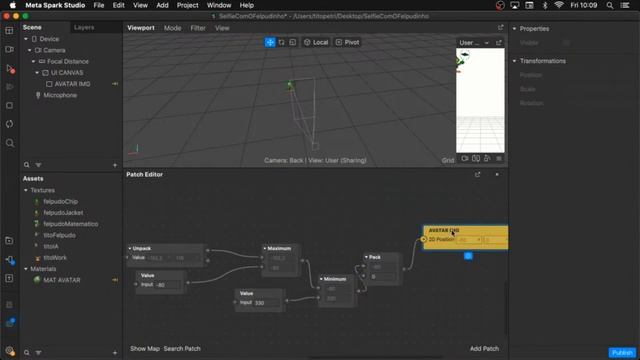Collapse the Focal Distance tree node
This screenshot has width=640, height=360.
tap(33, 61)
